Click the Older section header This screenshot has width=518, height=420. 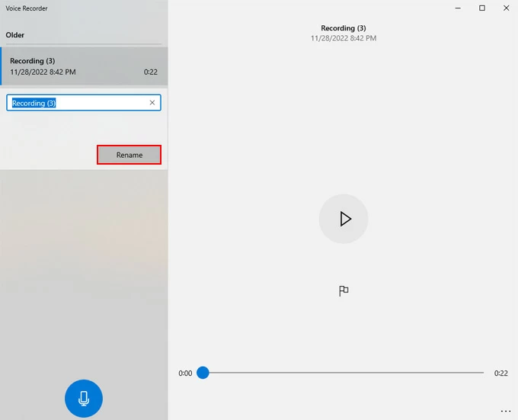[x=15, y=35]
